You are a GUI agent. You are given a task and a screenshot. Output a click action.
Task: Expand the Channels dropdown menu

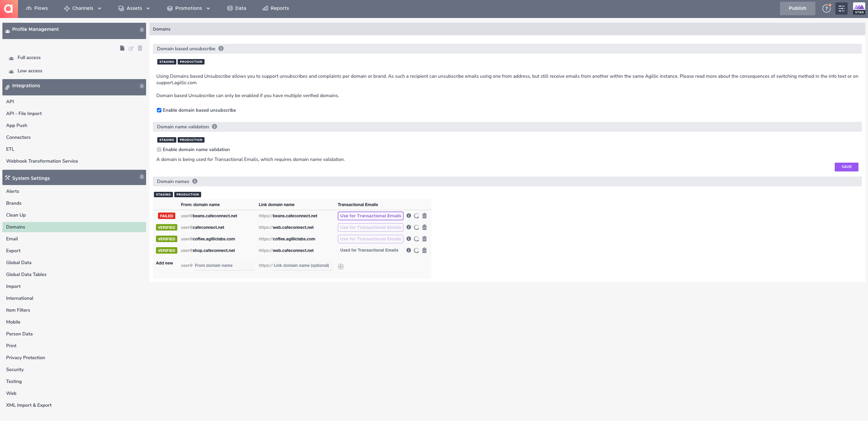83,8
